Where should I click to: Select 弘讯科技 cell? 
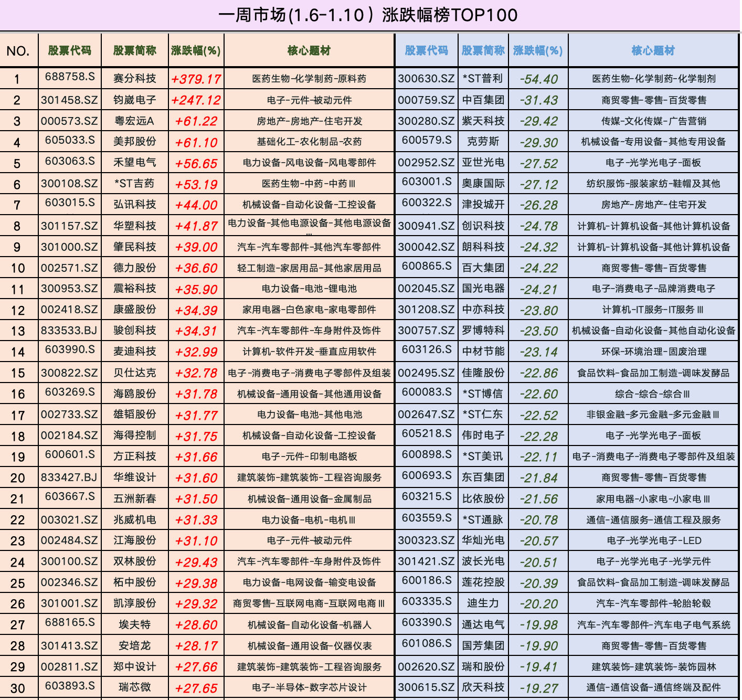click(135, 204)
